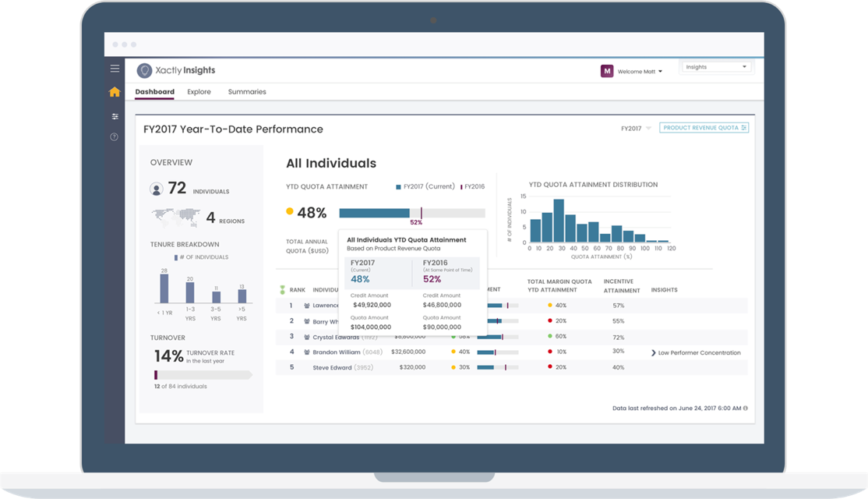
Task: Open the hamburger menu in the sidebar
Action: pyautogui.click(x=115, y=69)
